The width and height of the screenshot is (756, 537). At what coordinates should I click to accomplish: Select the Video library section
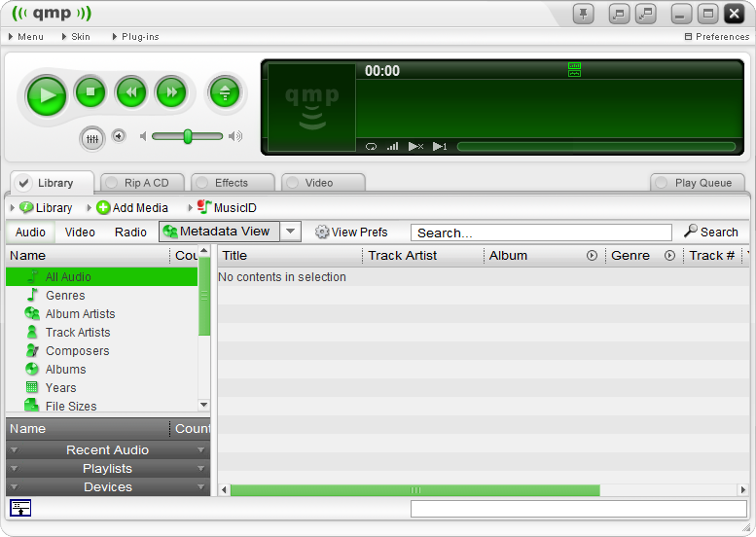[x=80, y=232]
